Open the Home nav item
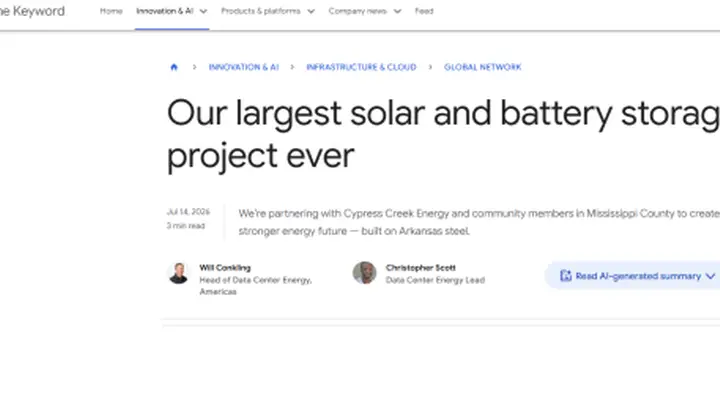Screen dimensions: 720x405 pyautogui.click(x=111, y=11)
